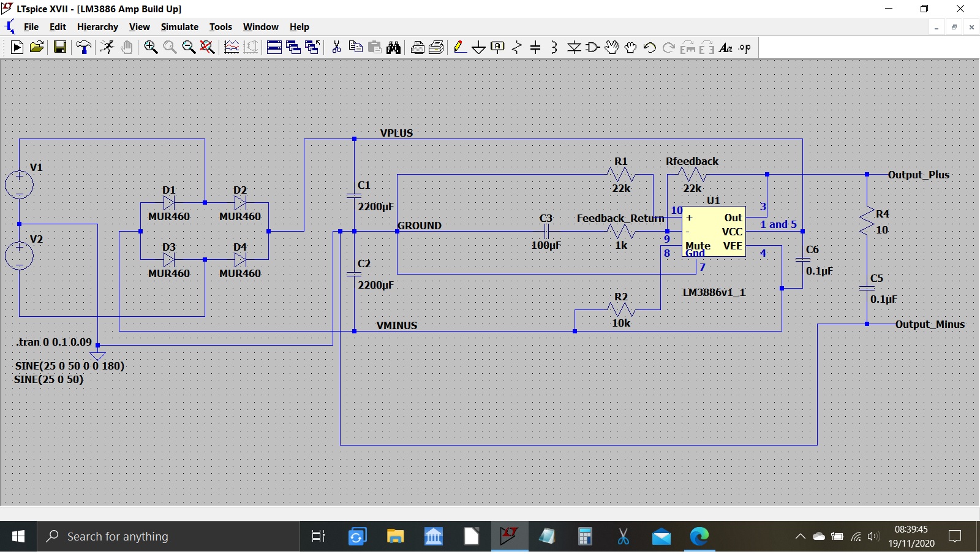Save the schematic with the floppy icon
The image size is (980, 554).
pos(60,47)
